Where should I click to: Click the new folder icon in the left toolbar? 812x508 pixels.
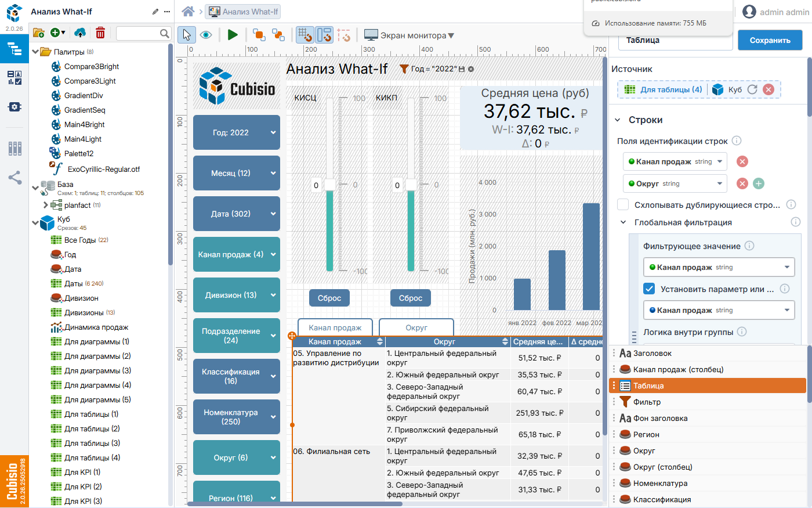tap(39, 33)
